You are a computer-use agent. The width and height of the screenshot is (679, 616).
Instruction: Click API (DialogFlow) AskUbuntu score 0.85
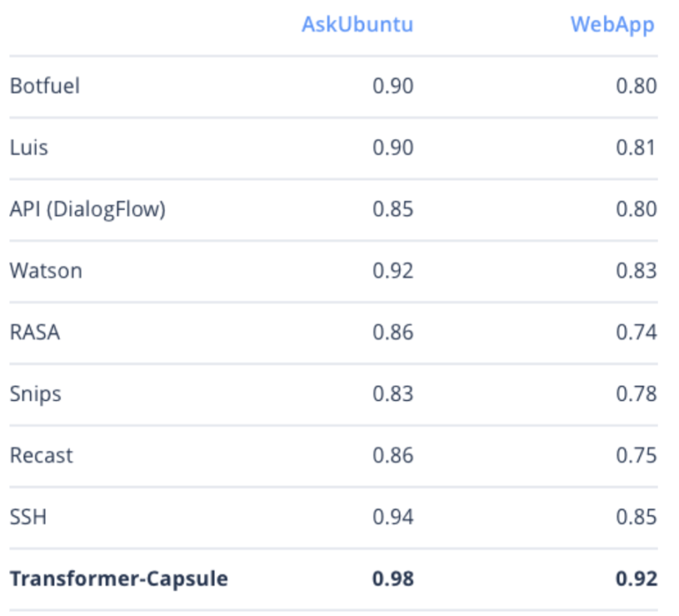(x=393, y=209)
